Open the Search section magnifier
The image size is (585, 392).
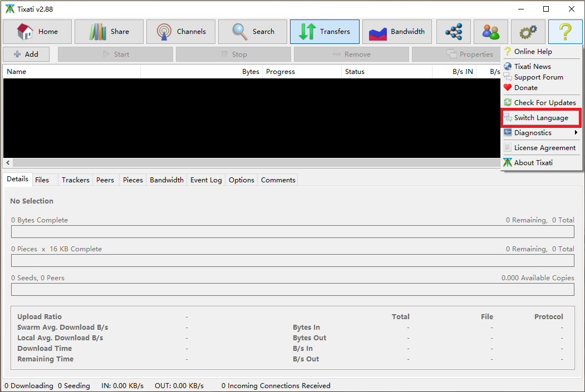(x=253, y=32)
